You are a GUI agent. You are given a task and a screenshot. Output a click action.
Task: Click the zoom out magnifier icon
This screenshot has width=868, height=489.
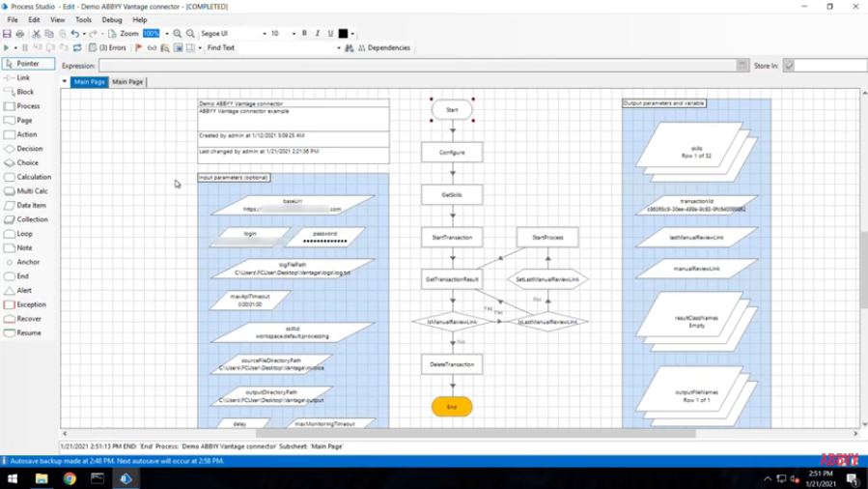(190, 34)
